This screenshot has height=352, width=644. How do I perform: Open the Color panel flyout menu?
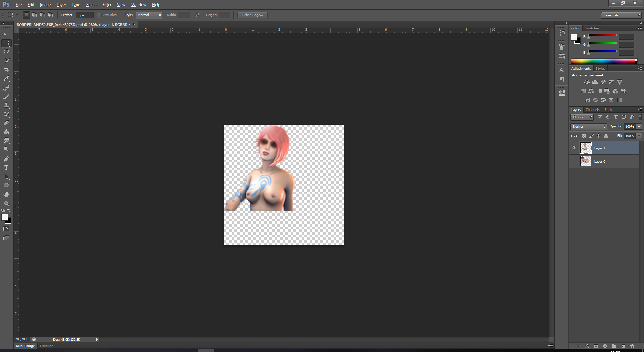(640, 28)
